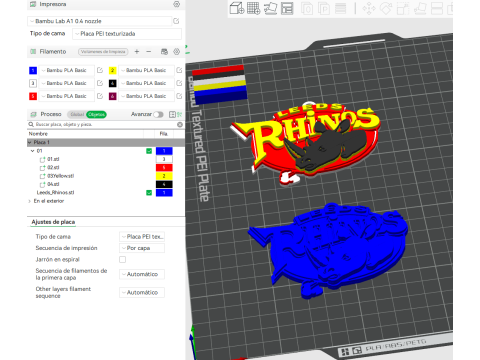Click yellow filament 2 color swatch

pos(113,70)
